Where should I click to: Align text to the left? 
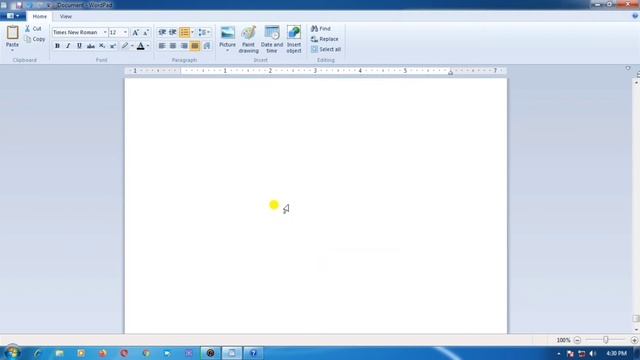click(x=162, y=46)
